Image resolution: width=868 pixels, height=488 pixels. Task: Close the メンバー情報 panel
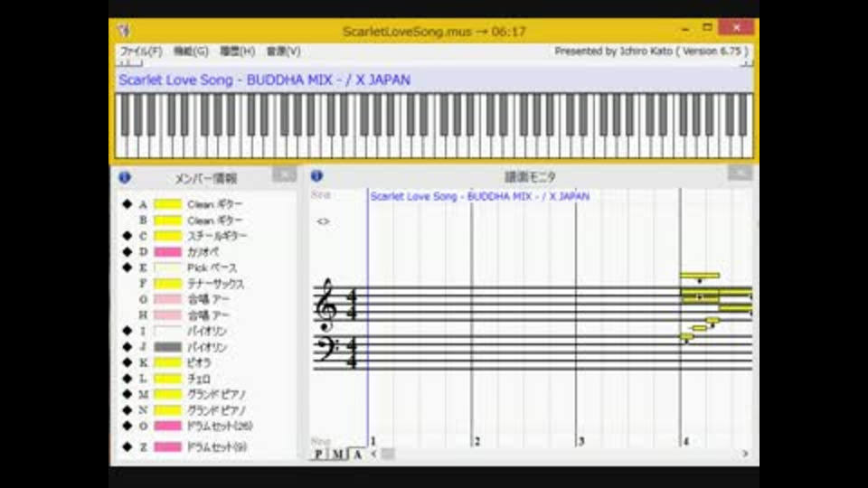click(x=285, y=174)
